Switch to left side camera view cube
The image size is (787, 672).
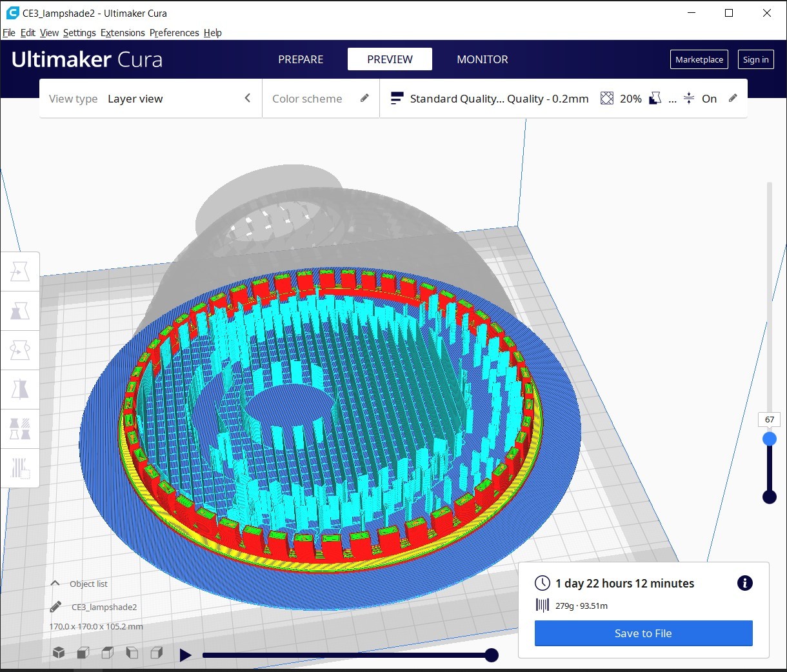click(132, 653)
